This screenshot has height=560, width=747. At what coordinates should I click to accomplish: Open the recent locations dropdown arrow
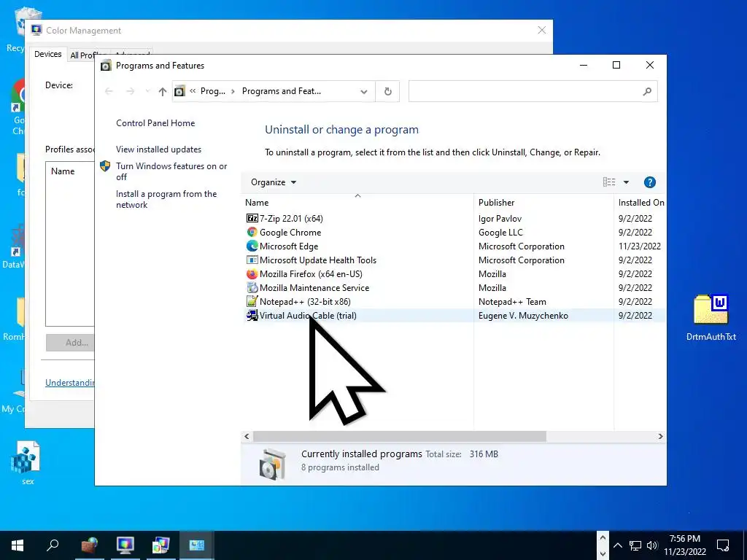point(147,91)
